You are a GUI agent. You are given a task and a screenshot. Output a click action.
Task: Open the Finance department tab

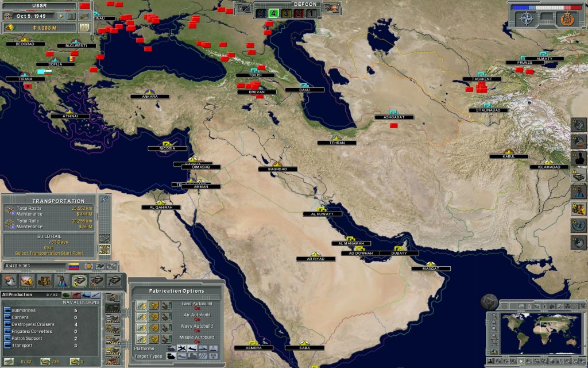27,281
